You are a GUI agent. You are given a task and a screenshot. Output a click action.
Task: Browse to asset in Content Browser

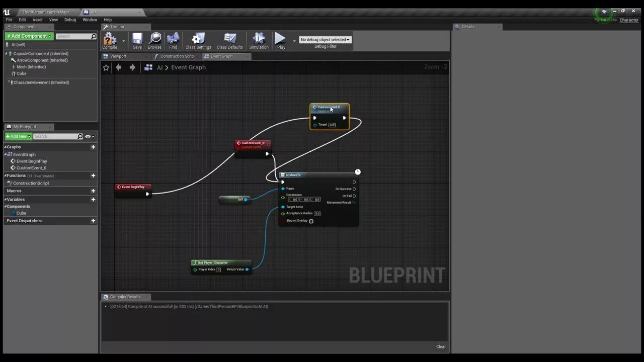point(155,41)
